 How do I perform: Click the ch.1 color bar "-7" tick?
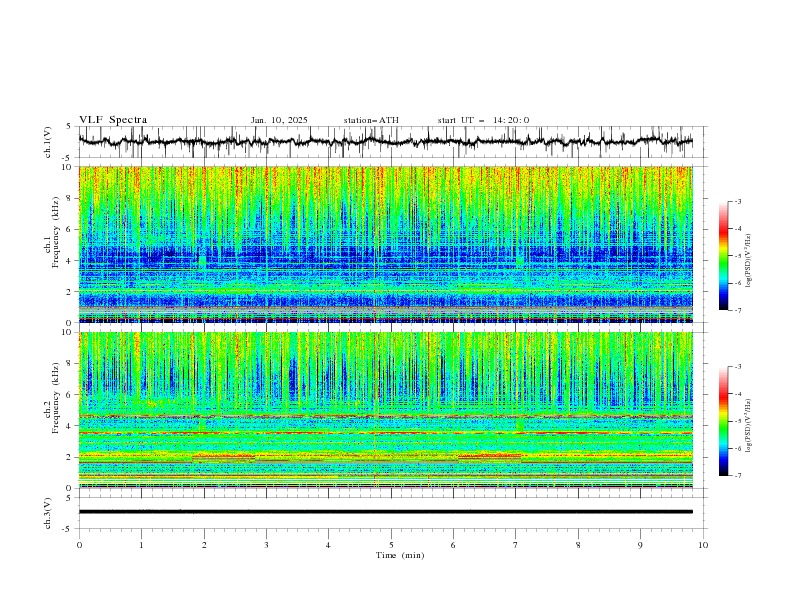[738, 310]
